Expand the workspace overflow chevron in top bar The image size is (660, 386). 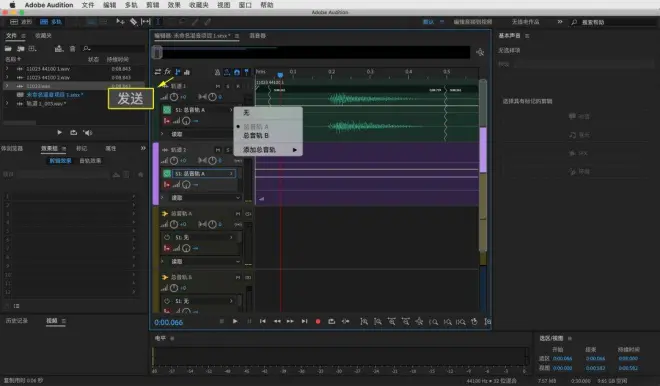coord(560,22)
